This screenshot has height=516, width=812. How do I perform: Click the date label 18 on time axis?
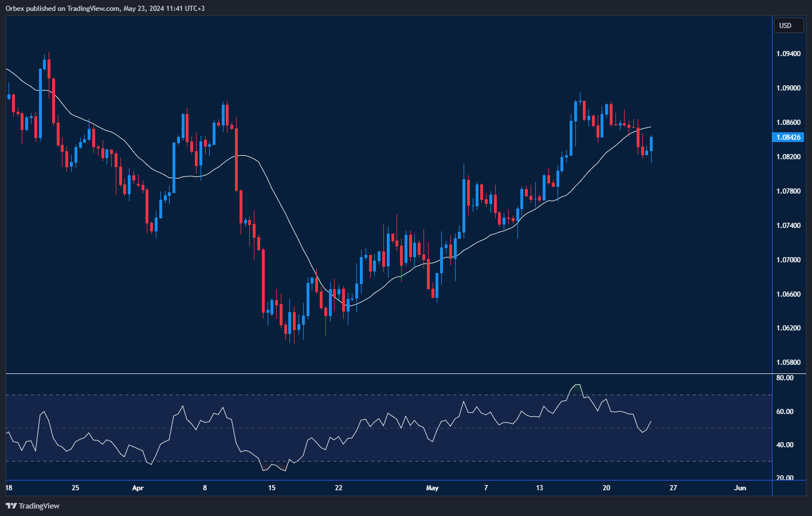click(x=9, y=488)
